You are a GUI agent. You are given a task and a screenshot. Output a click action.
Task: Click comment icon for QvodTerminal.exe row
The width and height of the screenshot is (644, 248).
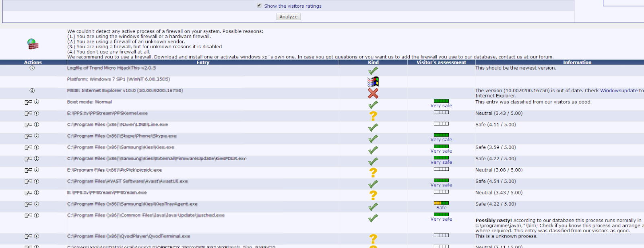coord(29,237)
